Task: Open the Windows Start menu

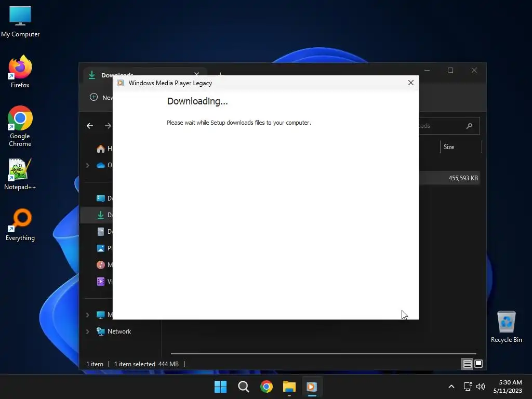Action: 220,387
